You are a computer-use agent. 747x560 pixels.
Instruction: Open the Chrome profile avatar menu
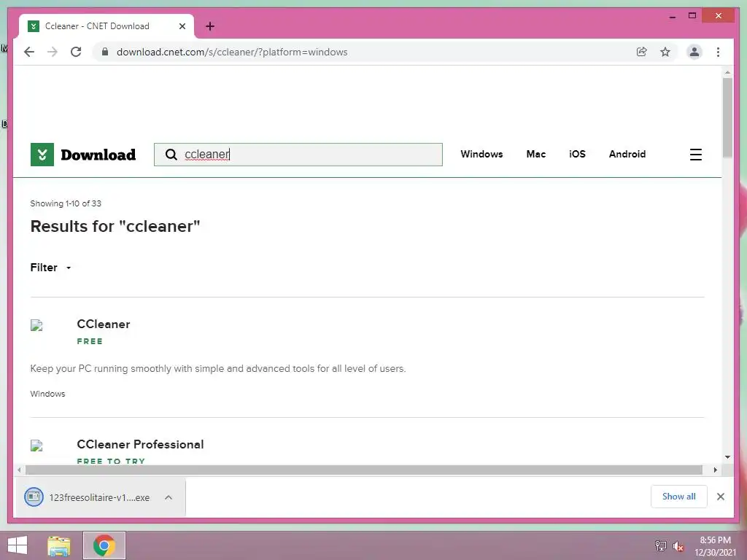pyautogui.click(x=694, y=52)
